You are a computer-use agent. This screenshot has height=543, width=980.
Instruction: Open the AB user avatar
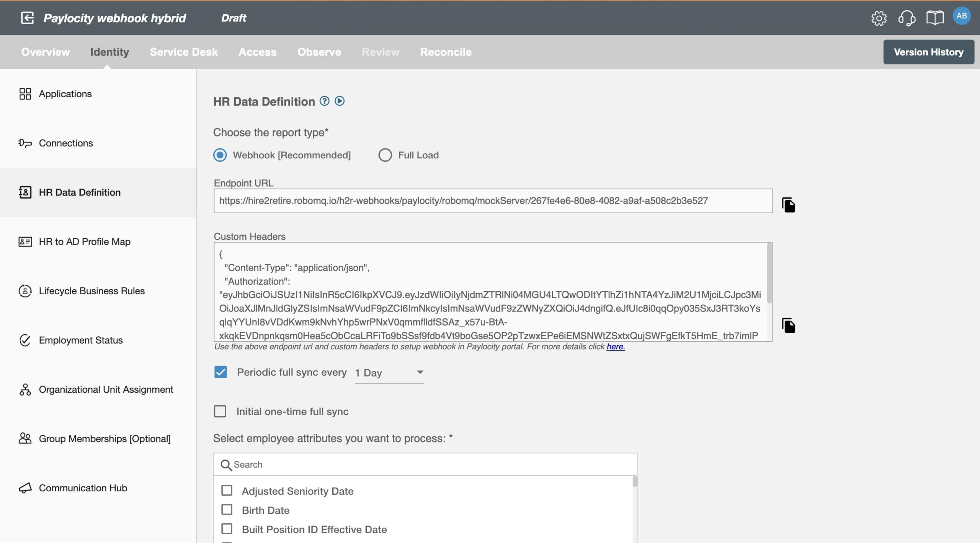pos(961,16)
